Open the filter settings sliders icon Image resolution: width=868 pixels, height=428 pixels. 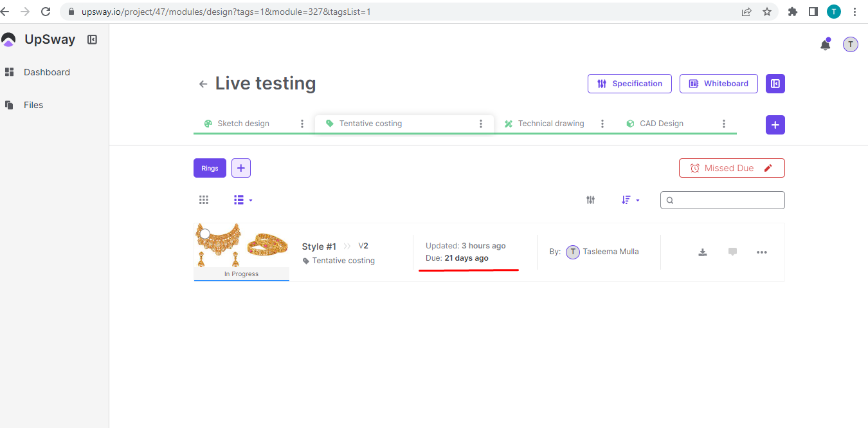point(590,200)
